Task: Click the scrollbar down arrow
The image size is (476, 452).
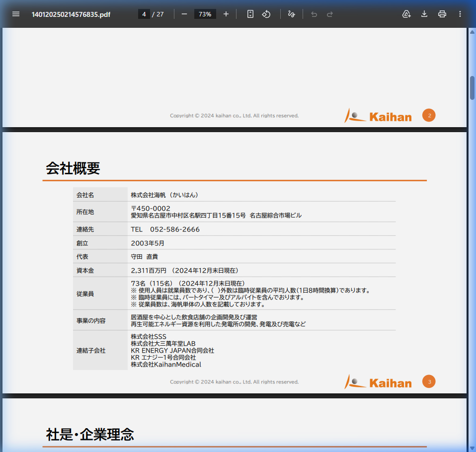Action: tap(472, 448)
